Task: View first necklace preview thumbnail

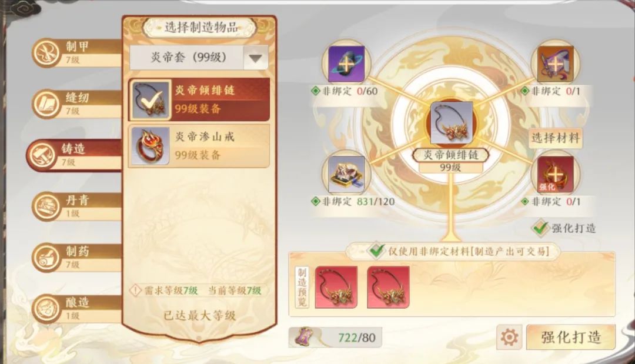Action: click(x=336, y=287)
